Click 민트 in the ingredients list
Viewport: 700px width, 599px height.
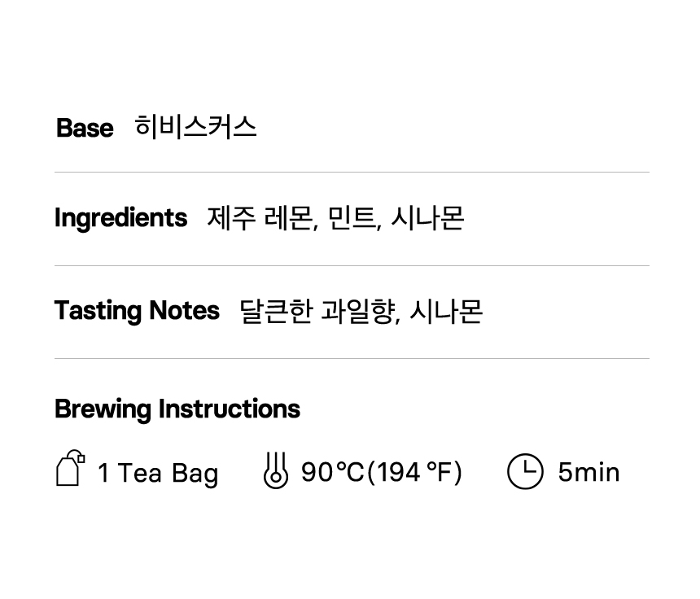[x=352, y=218]
